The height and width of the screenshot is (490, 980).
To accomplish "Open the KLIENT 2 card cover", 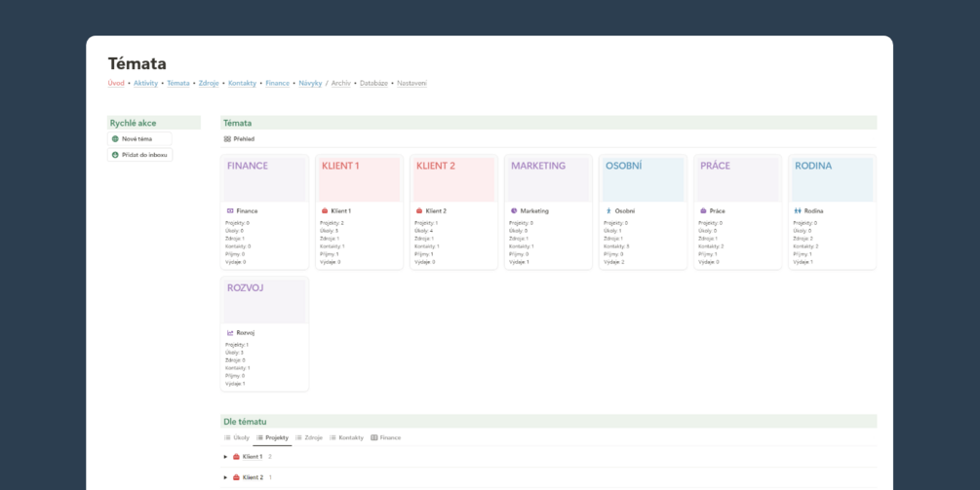I will [453, 180].
